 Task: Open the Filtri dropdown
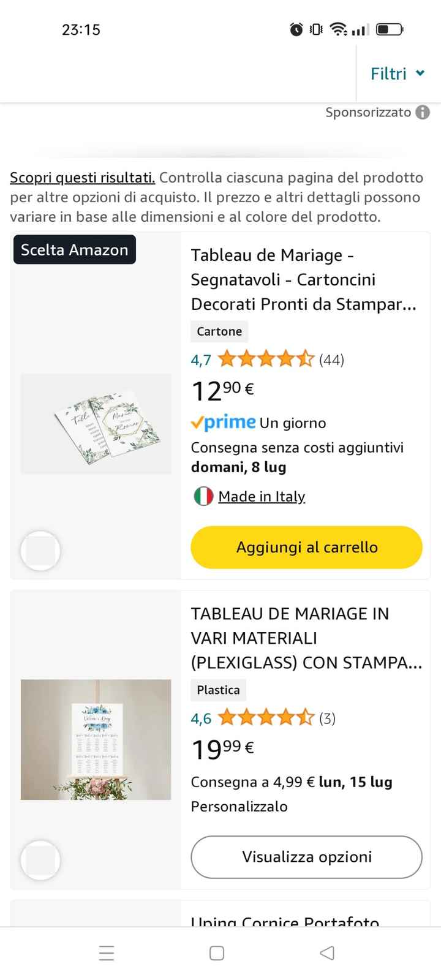(x=398, y=74)
